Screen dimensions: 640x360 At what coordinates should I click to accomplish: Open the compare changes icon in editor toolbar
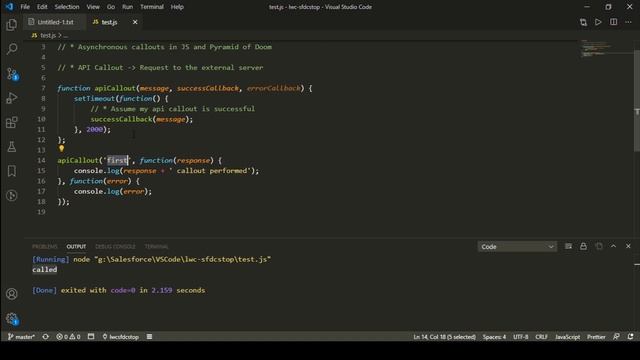pyautogui.click(x=583, y=22)
